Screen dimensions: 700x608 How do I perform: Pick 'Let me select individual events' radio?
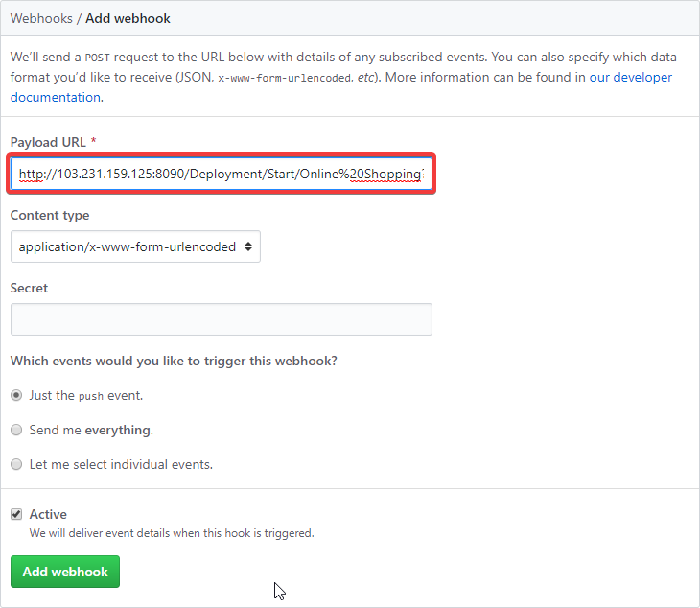tap(16, 464)
